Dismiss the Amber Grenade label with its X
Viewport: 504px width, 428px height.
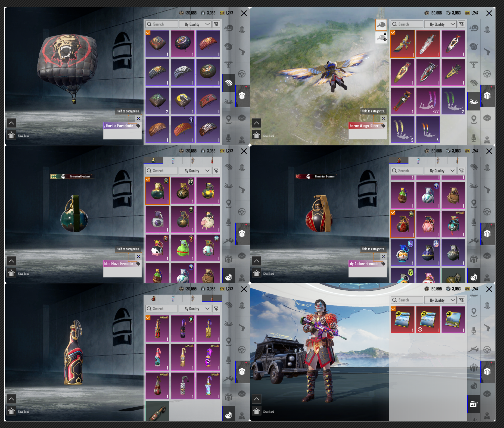pyautogui.click(x=384, y=257)
